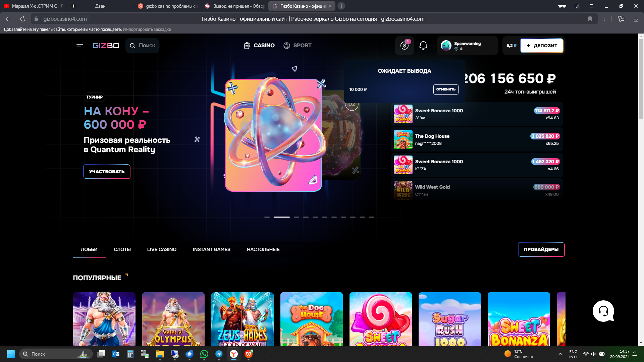This screenshot has height=362, width=644.
Task: Select the third carousel slide indicator
Action: [x=297, y=217]
